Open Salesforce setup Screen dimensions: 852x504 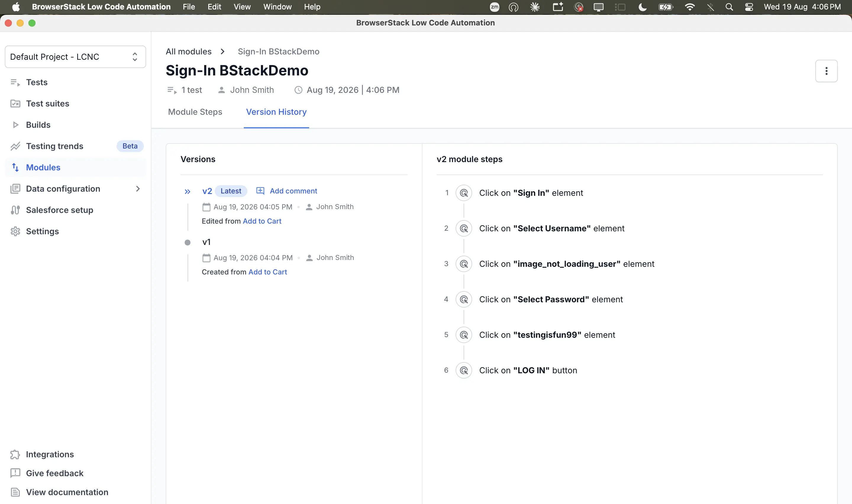tap(59, 210)
